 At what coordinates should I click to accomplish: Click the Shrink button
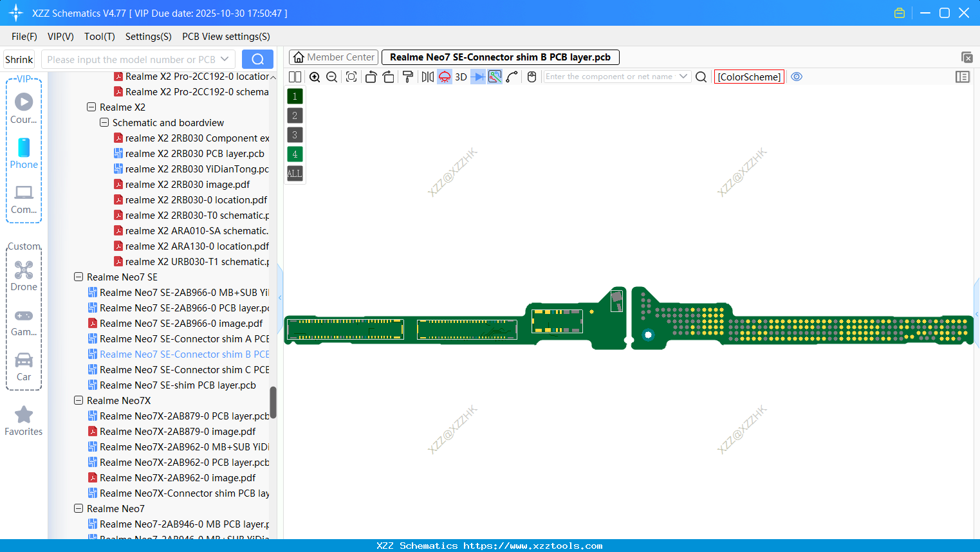tap(19, 59)
